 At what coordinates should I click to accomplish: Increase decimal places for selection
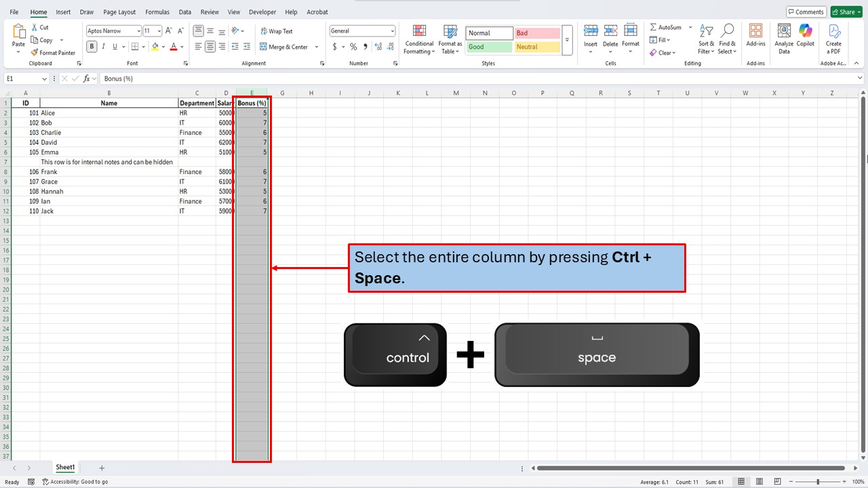pos(378,47)
